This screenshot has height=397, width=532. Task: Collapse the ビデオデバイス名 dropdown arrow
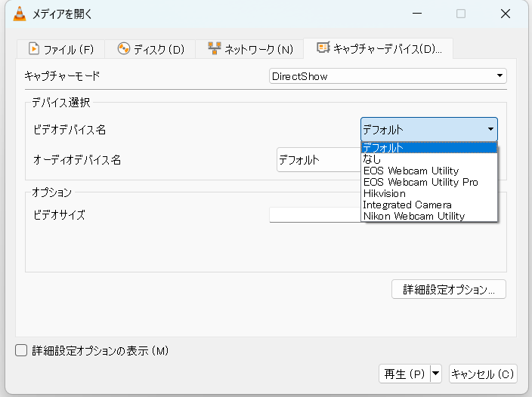click(x=490, y=129)
